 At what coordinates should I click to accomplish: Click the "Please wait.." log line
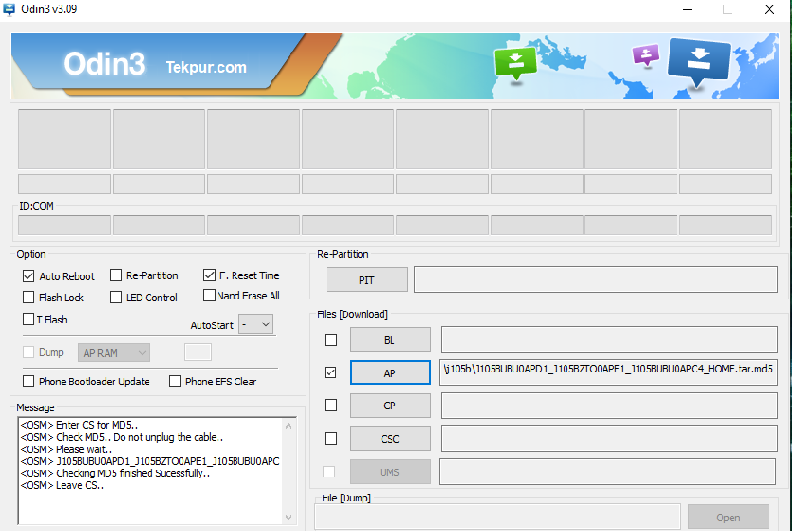[x=66, y=449]
